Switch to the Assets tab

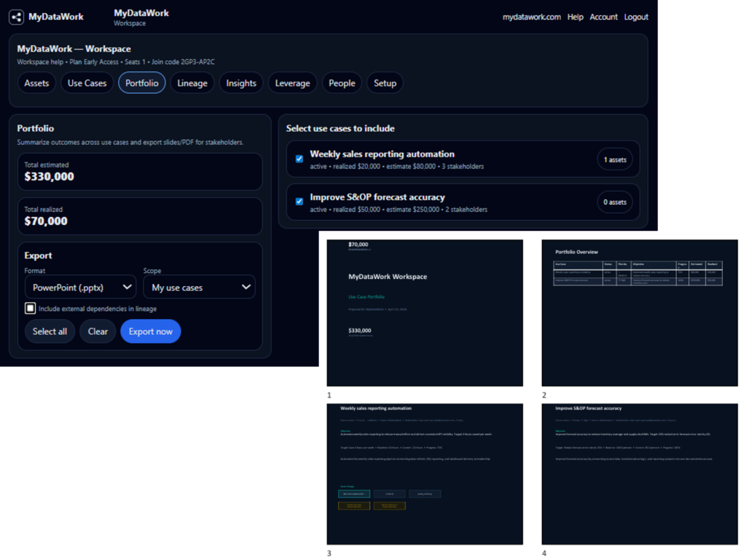click(36, 82)
